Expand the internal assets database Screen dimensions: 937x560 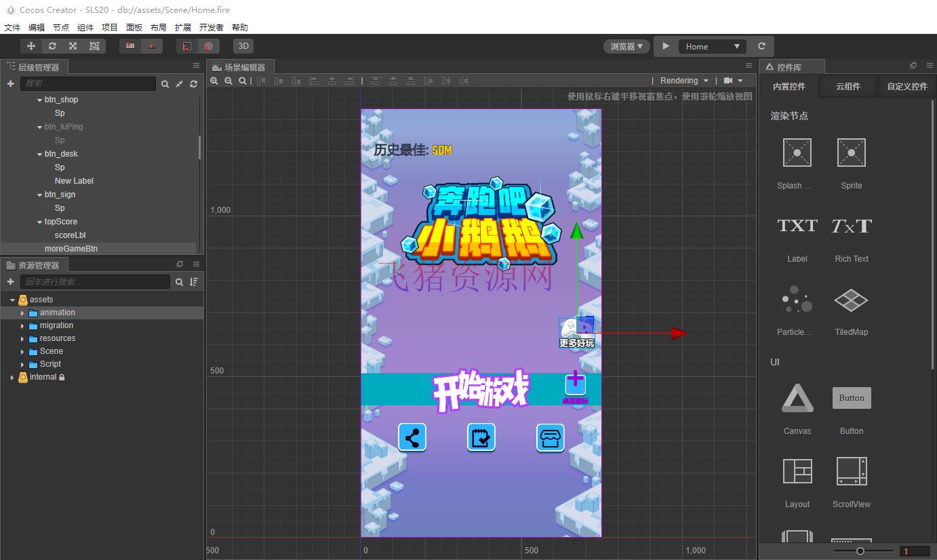12,377
